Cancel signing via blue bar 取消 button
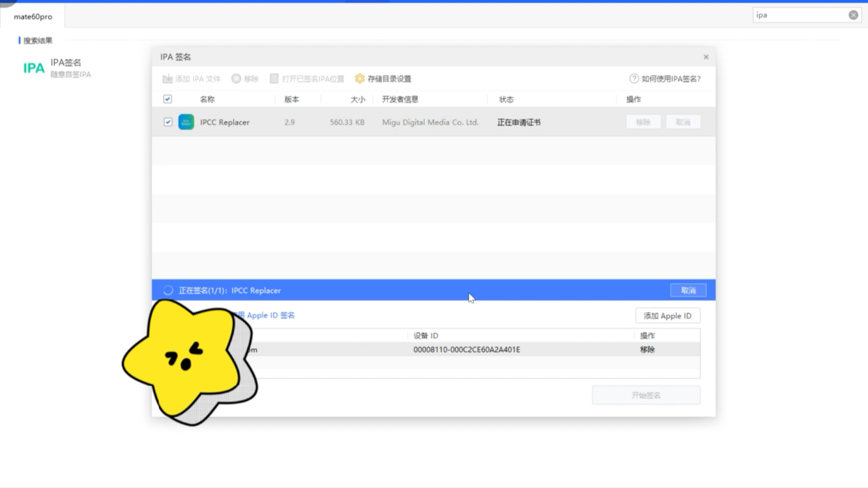868x488 pixels. click(x=688, y=290)
